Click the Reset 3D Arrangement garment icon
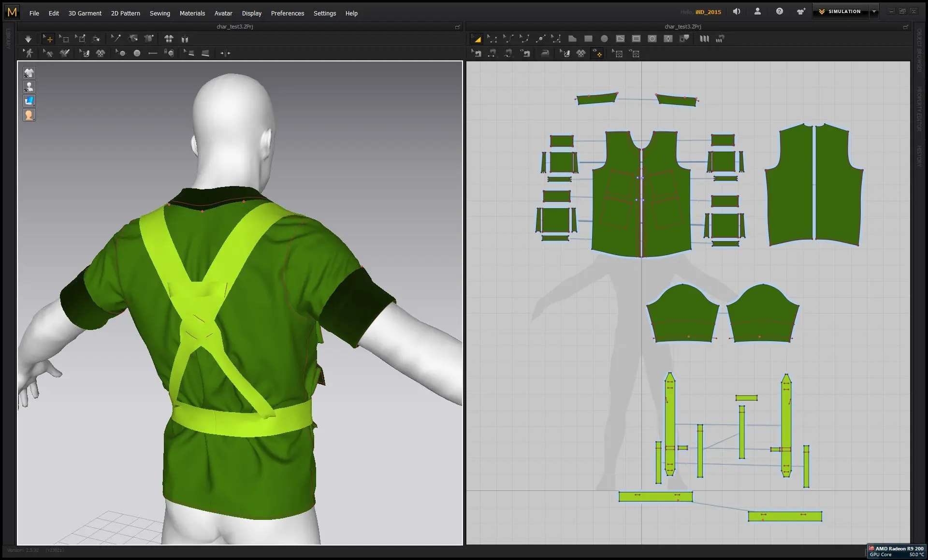Viewport: 928px width, 560px height. 168,39
